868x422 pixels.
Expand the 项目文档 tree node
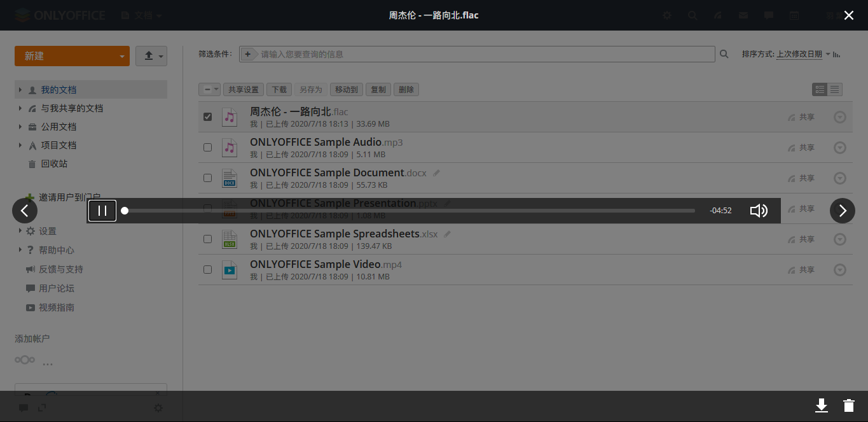coord(20,145)
